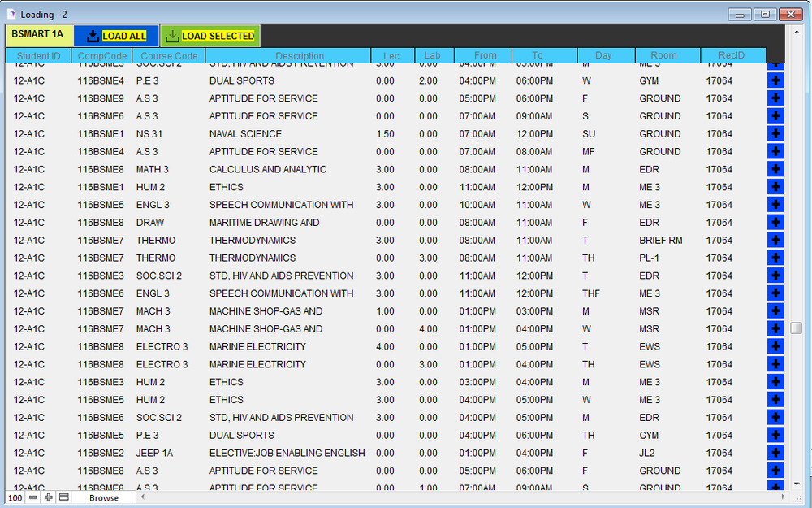Viewport: 812px width, 508px height.
Task: Select the BSMART 1A tab label
Action: 37,34
